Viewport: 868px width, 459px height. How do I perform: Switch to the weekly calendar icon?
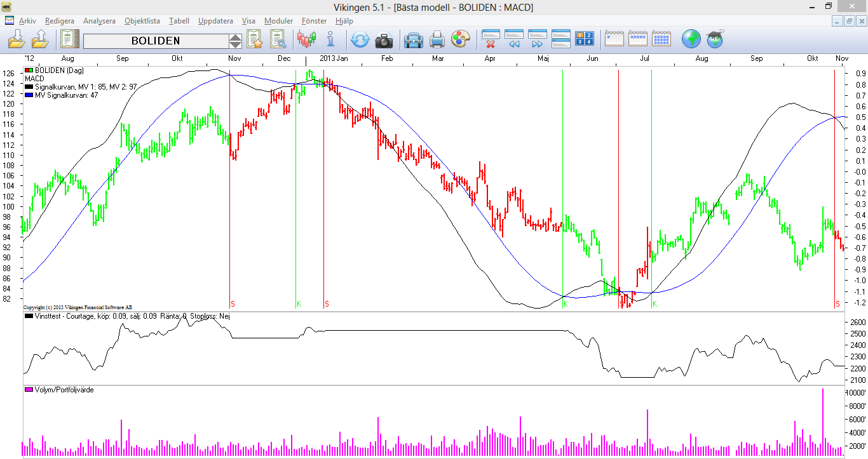click(x=638, y=39)
